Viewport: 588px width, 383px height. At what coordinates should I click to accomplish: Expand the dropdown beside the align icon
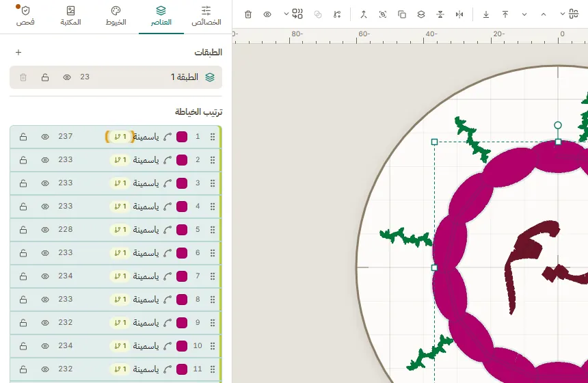[x=562, y=14]
